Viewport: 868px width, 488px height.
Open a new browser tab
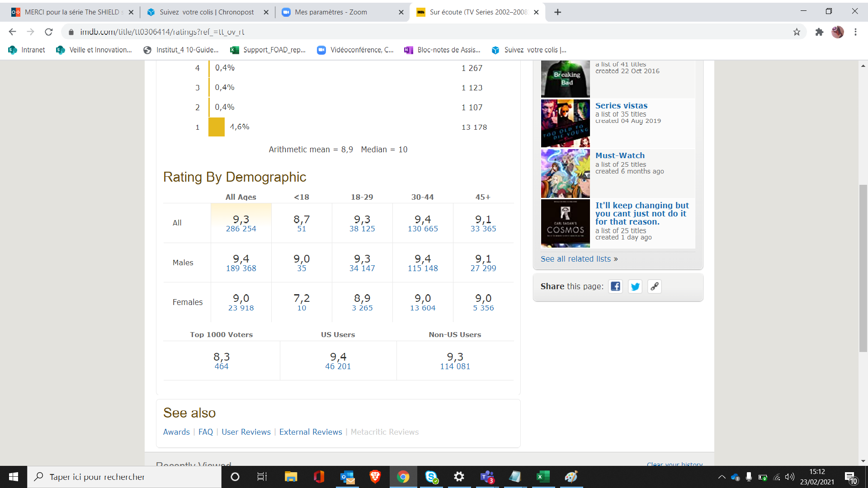[558, 12]
